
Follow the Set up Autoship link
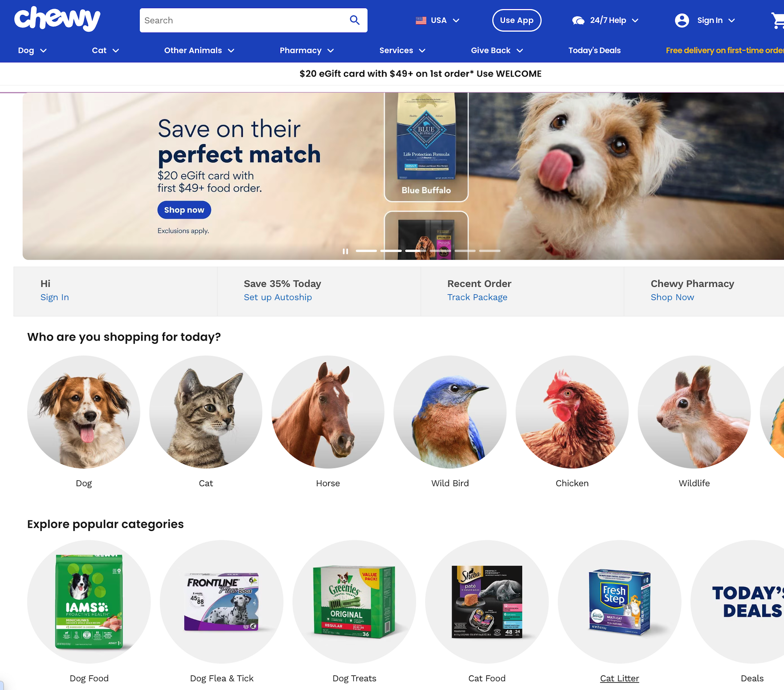pyautogui.click(x=278, y=297)
